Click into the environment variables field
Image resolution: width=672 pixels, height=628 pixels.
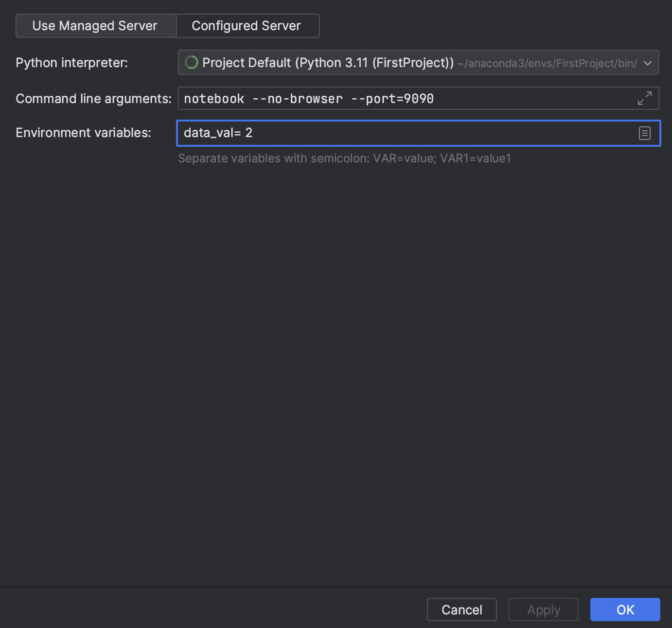(x=438, y=133)
